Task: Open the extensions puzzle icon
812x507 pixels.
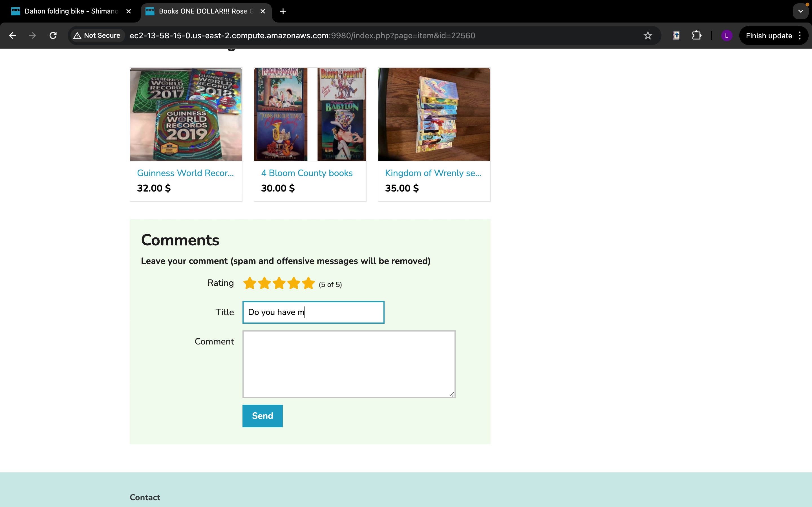Action: tap(697, 35)
